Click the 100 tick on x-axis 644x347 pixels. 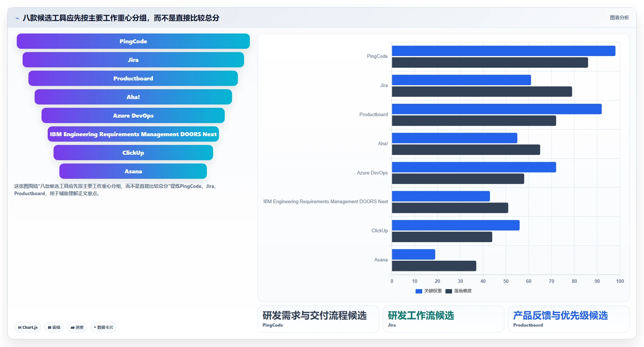coord(620,281)
